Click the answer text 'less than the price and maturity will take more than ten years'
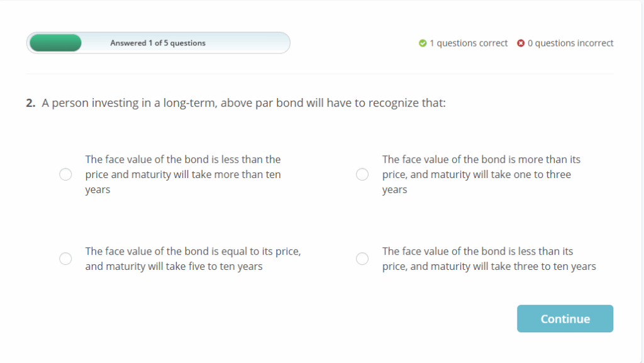This screenshot has height=363, width=644. coord(183,174)
